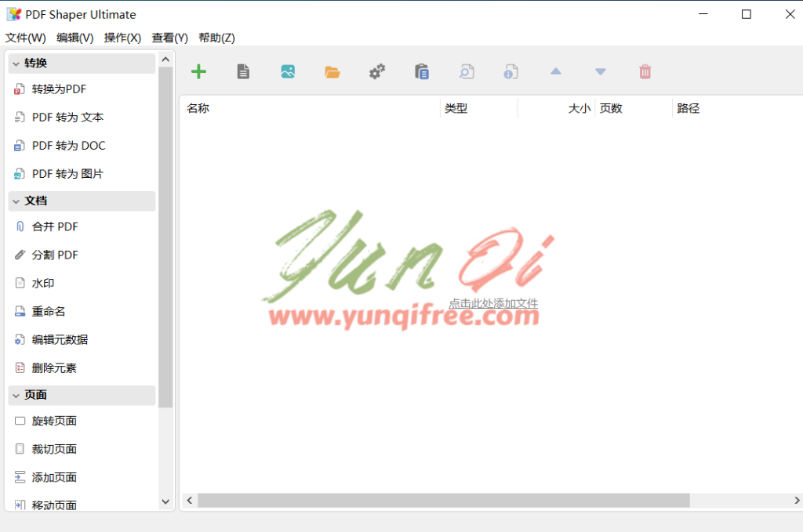Maximize the PDF Shaper window
Viewport: 803px width, 532px height.
click(x=747, y=14)
